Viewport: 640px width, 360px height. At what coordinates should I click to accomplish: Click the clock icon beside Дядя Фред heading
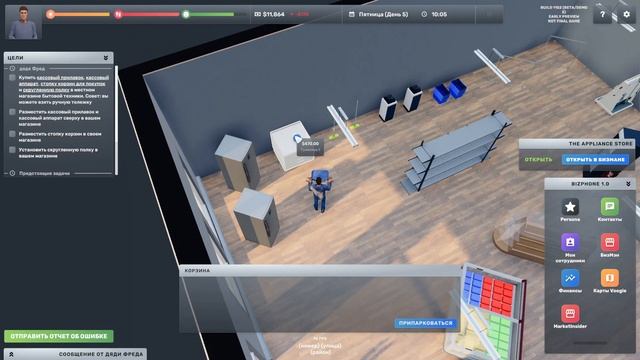point(12,69)
